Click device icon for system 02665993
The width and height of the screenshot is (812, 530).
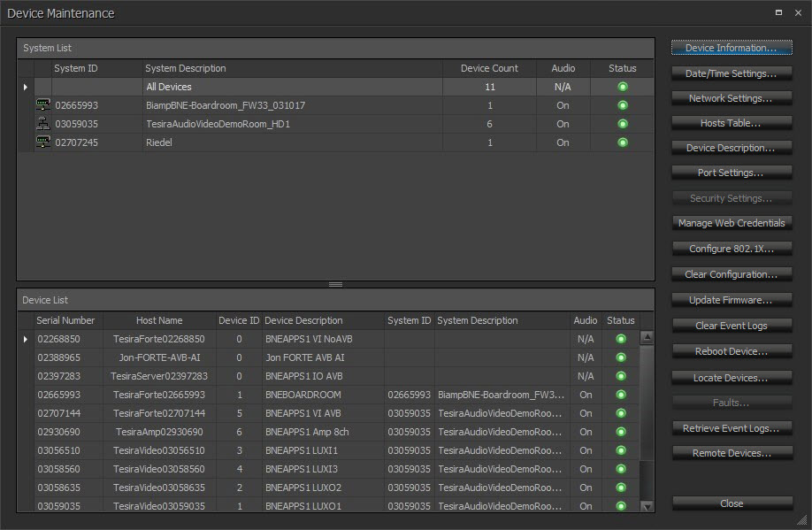[42, 105]
